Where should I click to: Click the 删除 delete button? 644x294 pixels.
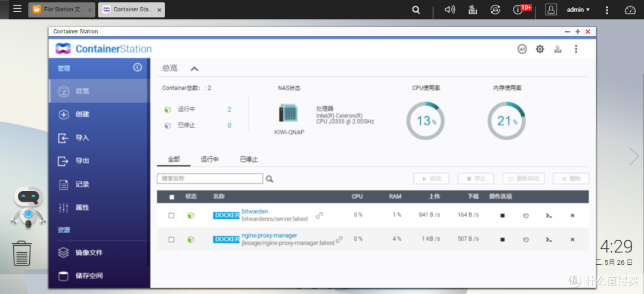click(571, 179)
